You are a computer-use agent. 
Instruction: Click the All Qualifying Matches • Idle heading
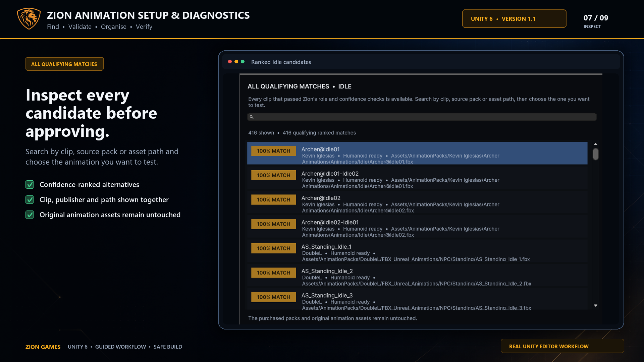coord(300,86)
